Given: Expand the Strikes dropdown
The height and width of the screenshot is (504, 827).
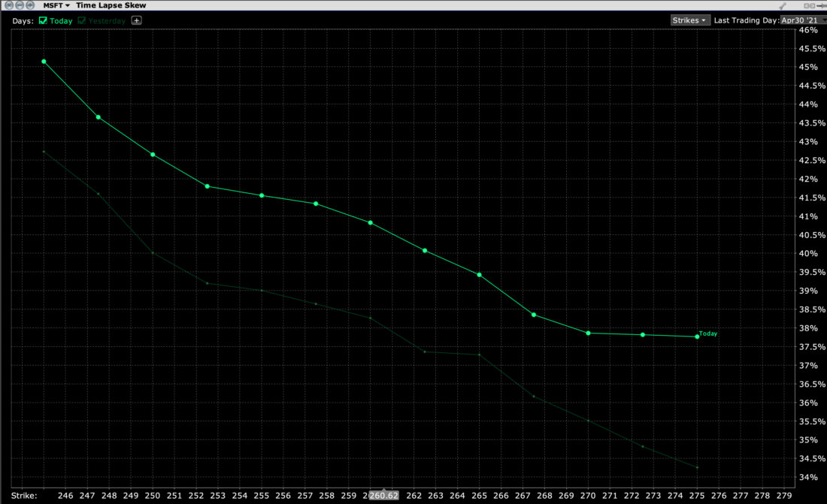Looking at the screenshot, I should tap(689, 20).
